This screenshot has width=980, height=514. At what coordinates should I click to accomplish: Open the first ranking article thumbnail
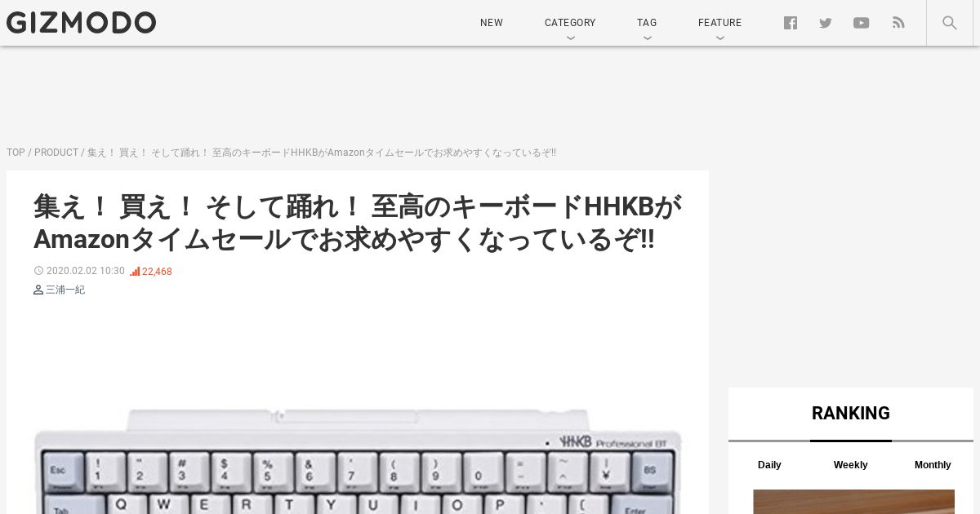(853, 502)
